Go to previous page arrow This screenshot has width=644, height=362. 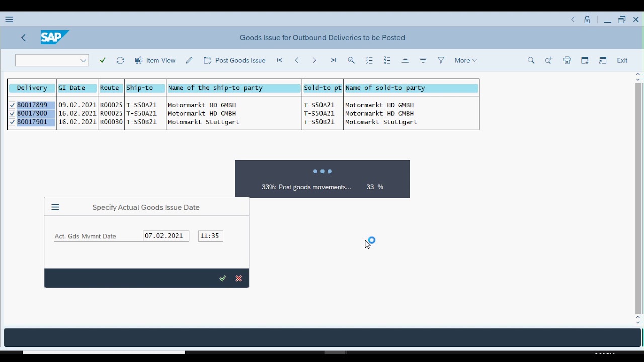click(x=297, y=60)
